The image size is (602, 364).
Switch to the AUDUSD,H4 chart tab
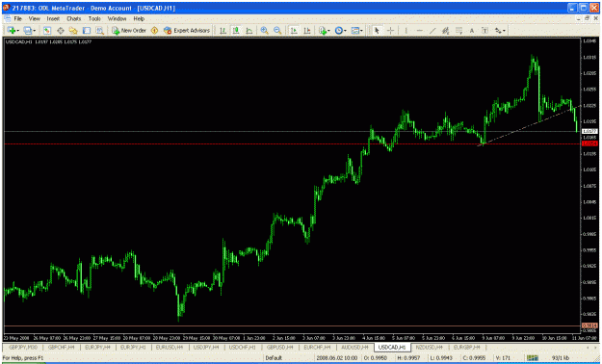click(354, 347)
